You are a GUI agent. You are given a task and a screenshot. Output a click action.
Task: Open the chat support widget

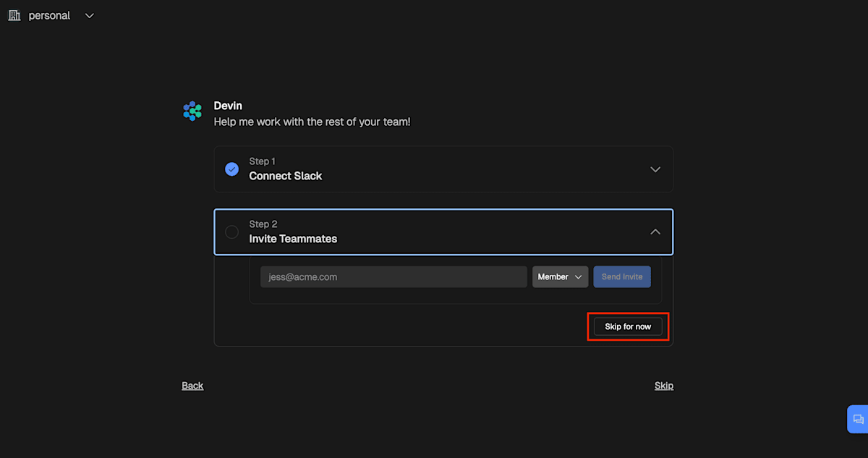858,419
